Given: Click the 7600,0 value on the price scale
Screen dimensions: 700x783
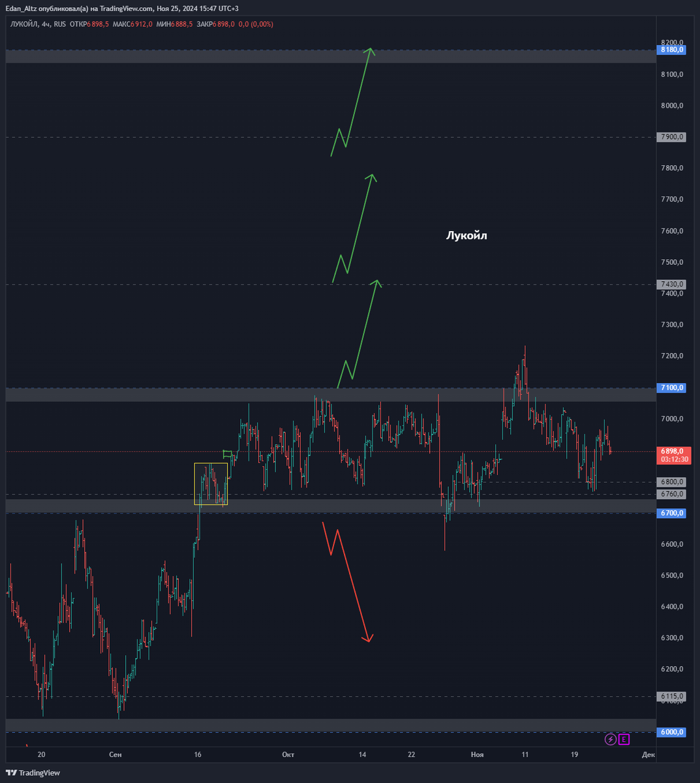Looking at the screenshot, I should tap(672, 231).
